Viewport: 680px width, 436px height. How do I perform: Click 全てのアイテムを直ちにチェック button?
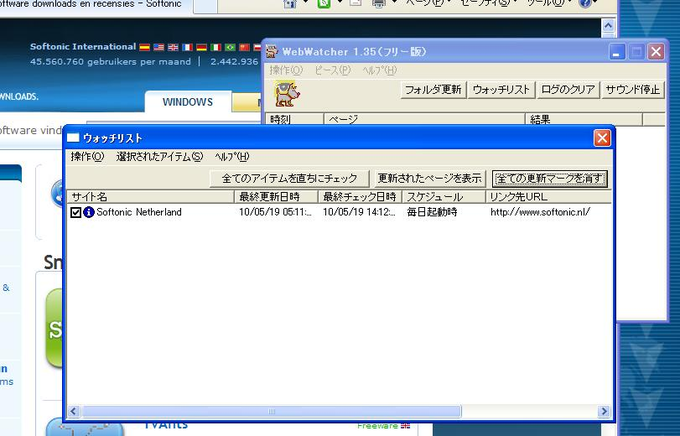point(289,178)
